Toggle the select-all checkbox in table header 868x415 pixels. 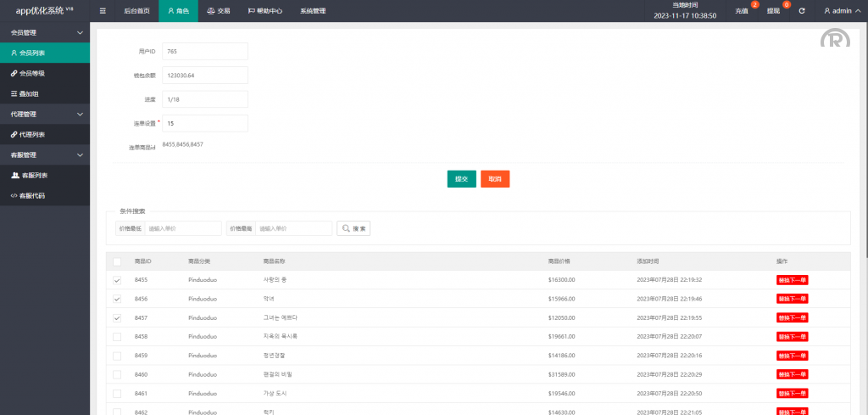tap(117, 261)
